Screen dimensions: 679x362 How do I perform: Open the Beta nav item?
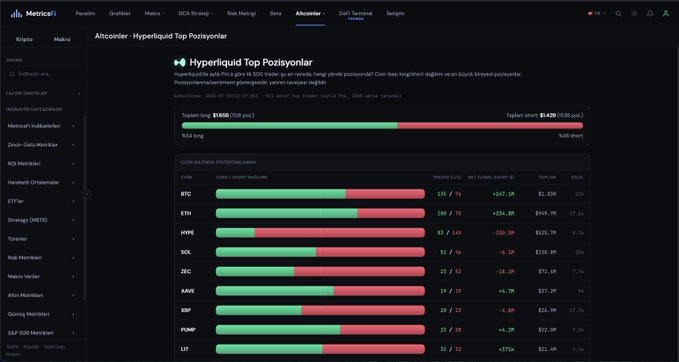pyautogui.click(x=275, y=13)
